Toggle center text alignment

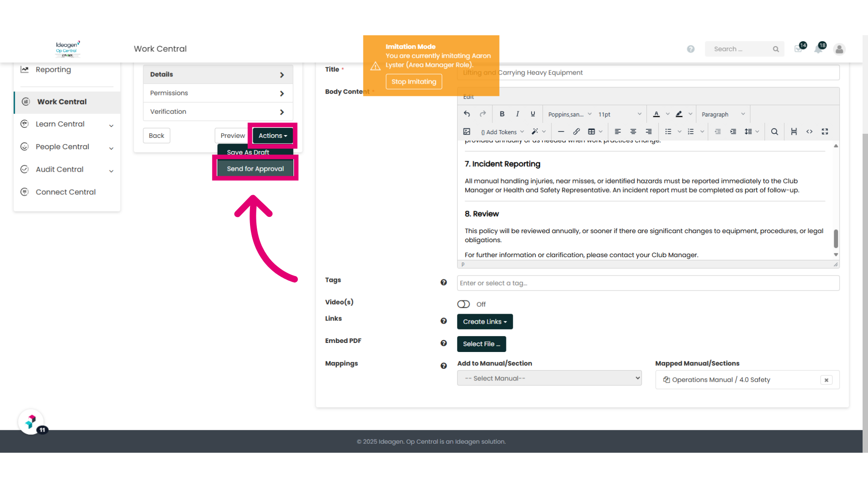633,131
